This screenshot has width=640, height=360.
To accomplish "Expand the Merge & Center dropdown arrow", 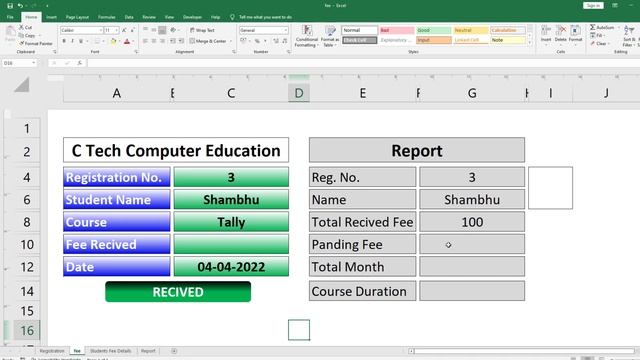I will tap(231, 41).
